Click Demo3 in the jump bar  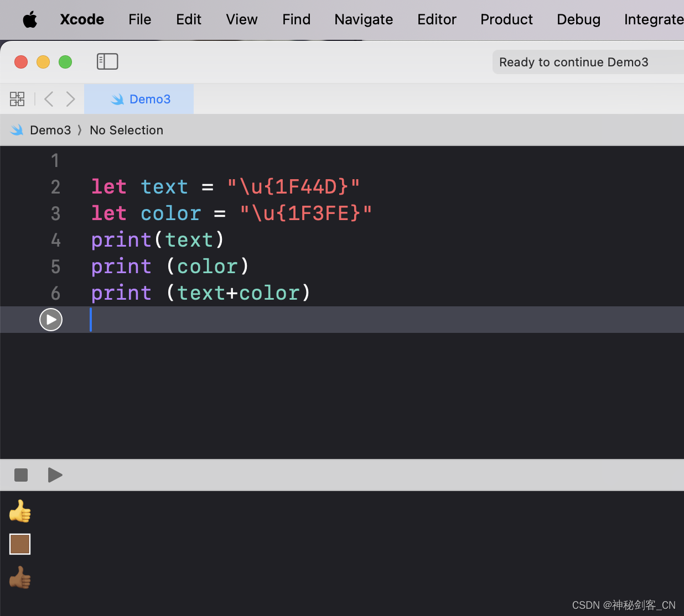[x=50, y=130]
